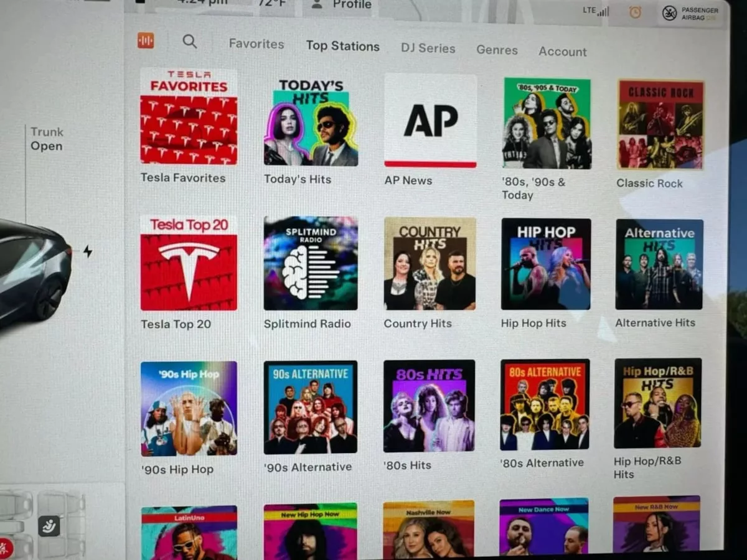Select the AP News station tile
Screen dimensions: 747x560
(430, 121)
